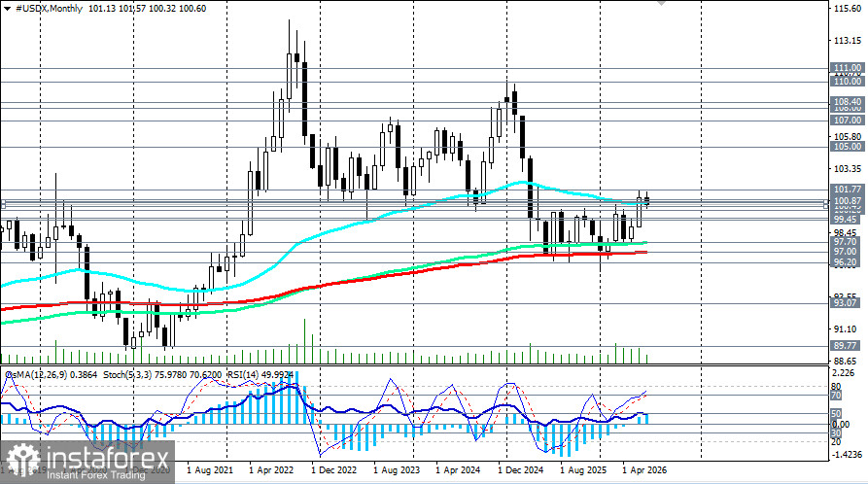Select the right handle of the selected horizontal line
The height and width of the screenshot is (484, 868).
(826, 204)
